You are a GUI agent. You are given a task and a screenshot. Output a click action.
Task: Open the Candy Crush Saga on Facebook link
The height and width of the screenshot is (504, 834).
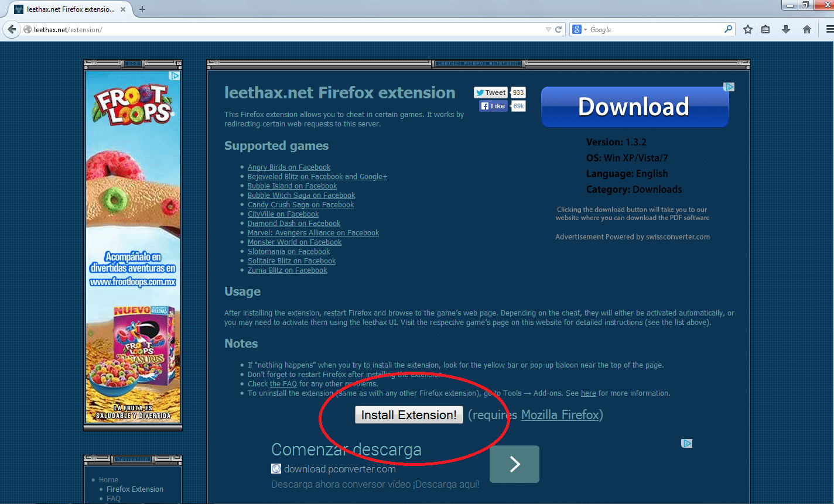coord(300,205)
